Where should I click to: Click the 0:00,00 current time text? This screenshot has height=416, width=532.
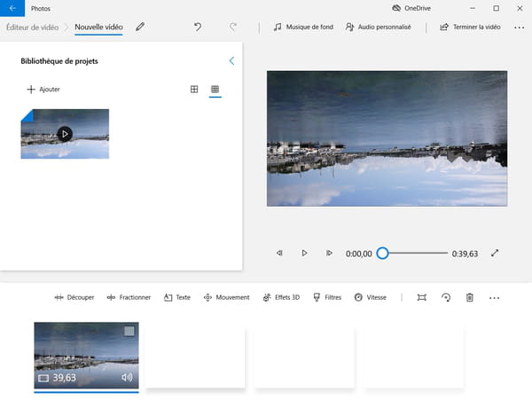[358, 254]
